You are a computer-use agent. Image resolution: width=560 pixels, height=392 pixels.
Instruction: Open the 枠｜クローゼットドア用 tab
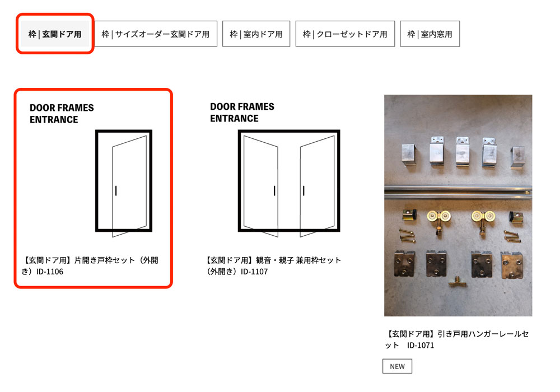[345, 34]
